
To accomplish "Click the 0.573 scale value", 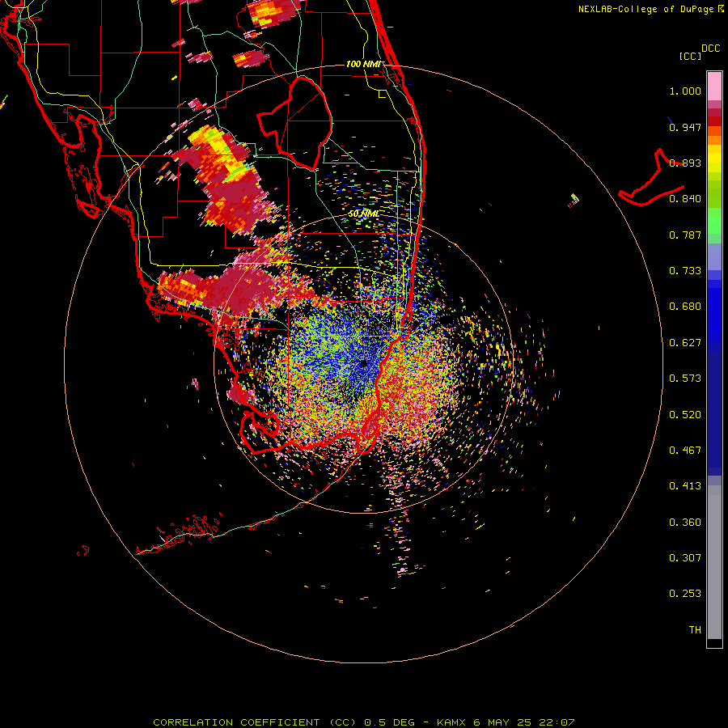I will tap(685, 379).
